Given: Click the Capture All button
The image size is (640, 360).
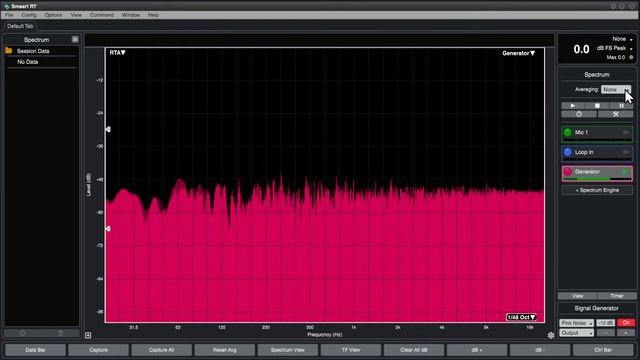Looking at the screenshot, I should pos(162,350).
